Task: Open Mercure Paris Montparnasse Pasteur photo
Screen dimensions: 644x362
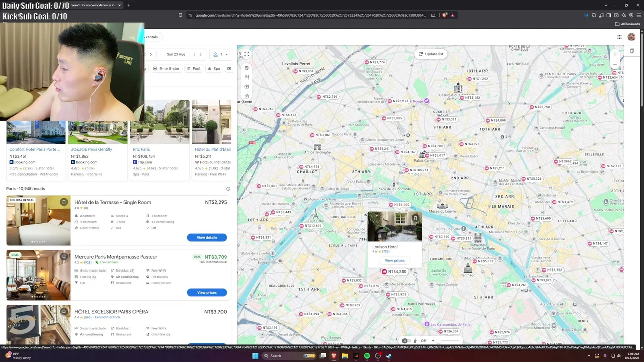Action: click(x=38, y=275)
